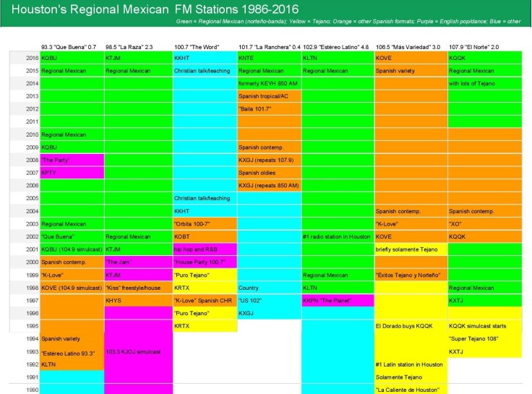The width and height of the screenshot is (532, 394).
Task: Click the 'KQBU (104.9 simulcast)' cell
Action: coord(72,249)
